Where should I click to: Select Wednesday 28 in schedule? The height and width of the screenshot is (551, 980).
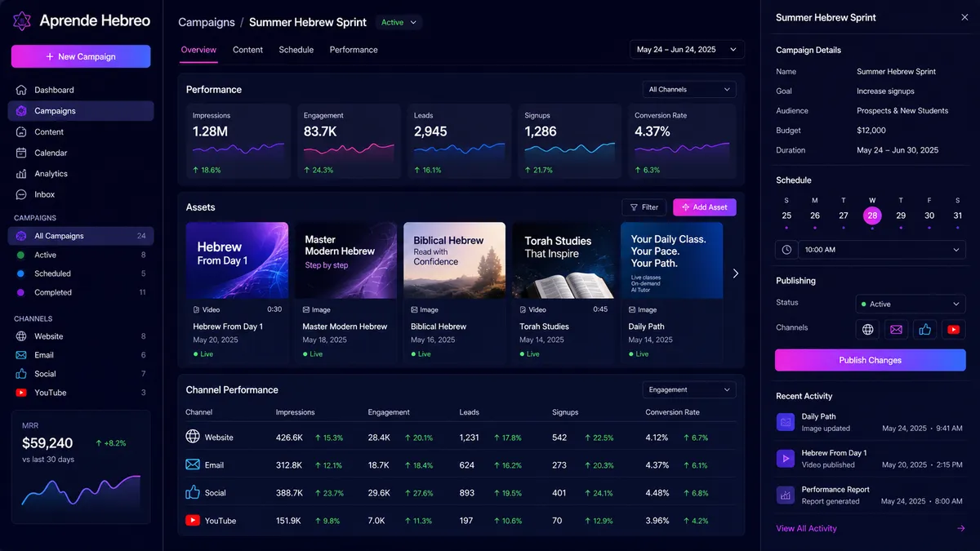click(x=872, y=216)
